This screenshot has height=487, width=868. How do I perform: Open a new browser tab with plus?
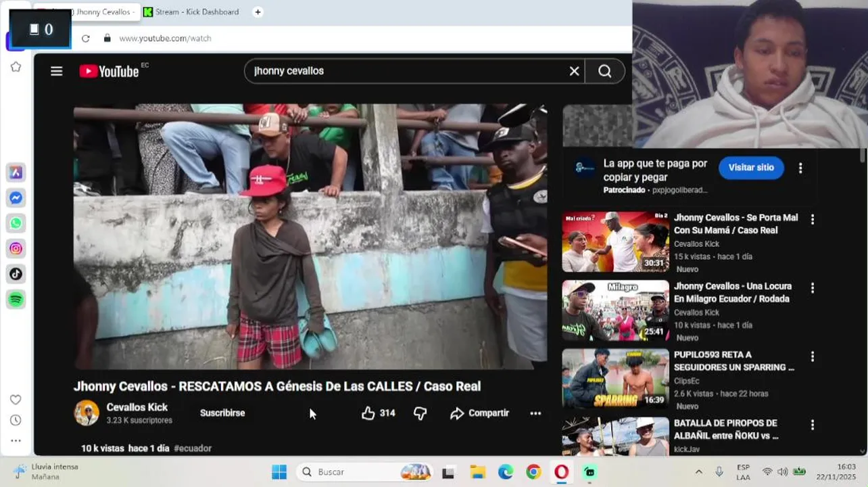click(x=258, y=12)
